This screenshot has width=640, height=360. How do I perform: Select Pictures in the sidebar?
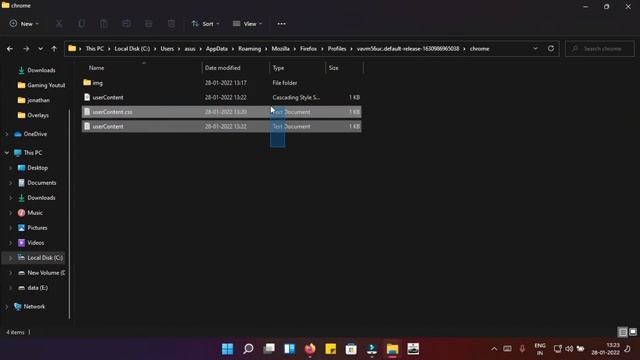pos(33,228)
